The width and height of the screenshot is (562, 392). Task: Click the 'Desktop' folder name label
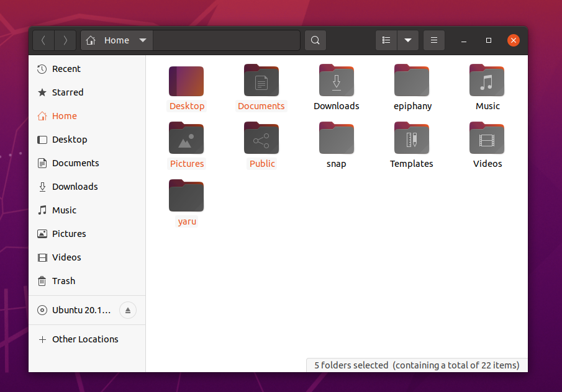coord(187,106)
